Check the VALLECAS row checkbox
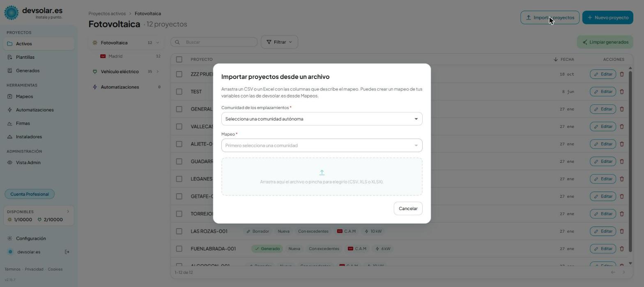 pos(179,126)
